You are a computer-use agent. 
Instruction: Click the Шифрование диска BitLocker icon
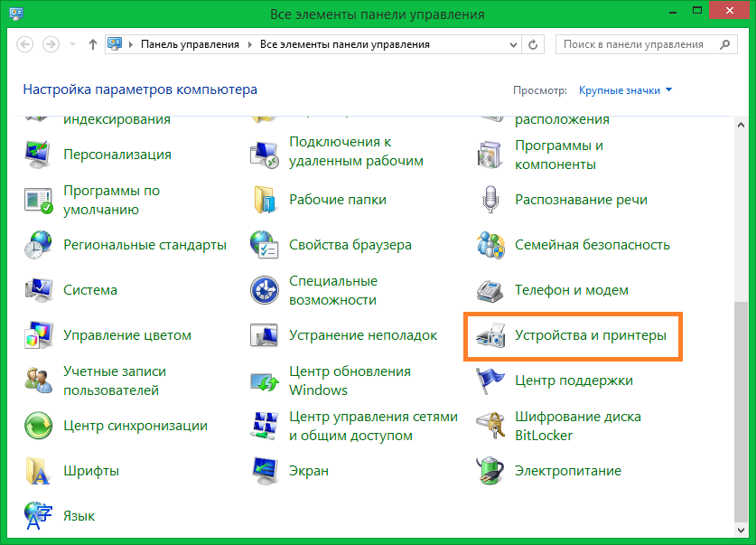(x=489, y=426)
